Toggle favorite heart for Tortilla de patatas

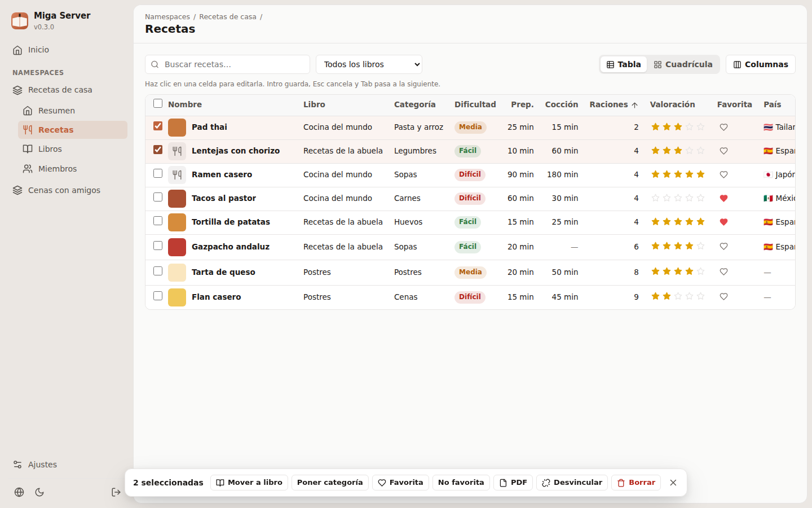click(723, 222)
